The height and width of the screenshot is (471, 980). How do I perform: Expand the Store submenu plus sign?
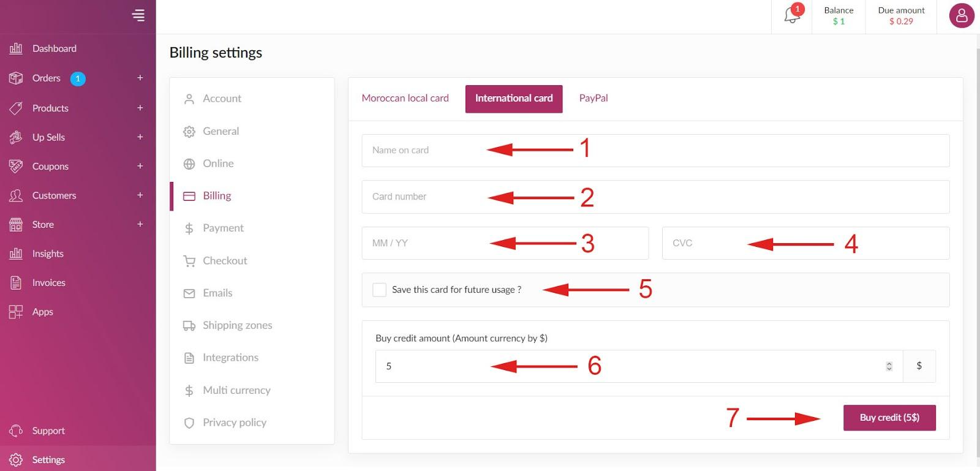(140, 224)
